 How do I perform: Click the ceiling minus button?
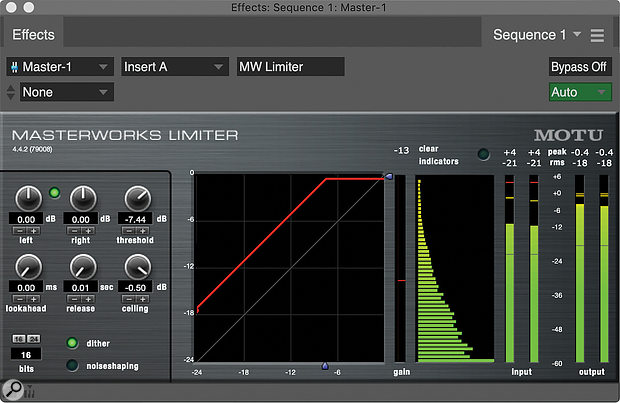pos(129,299)
